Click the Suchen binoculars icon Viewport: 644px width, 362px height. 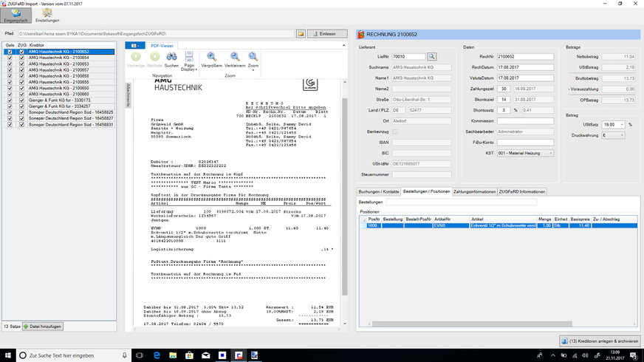(171, 56)
